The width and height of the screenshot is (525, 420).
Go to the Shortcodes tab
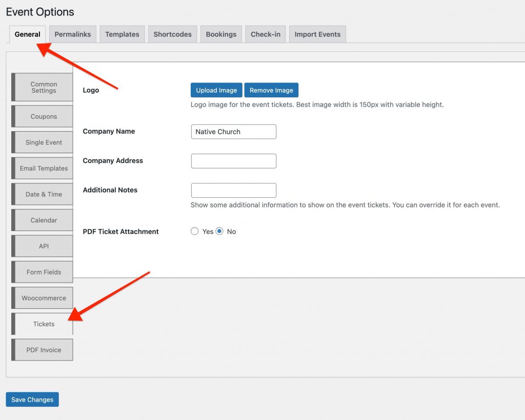[172, 34]
